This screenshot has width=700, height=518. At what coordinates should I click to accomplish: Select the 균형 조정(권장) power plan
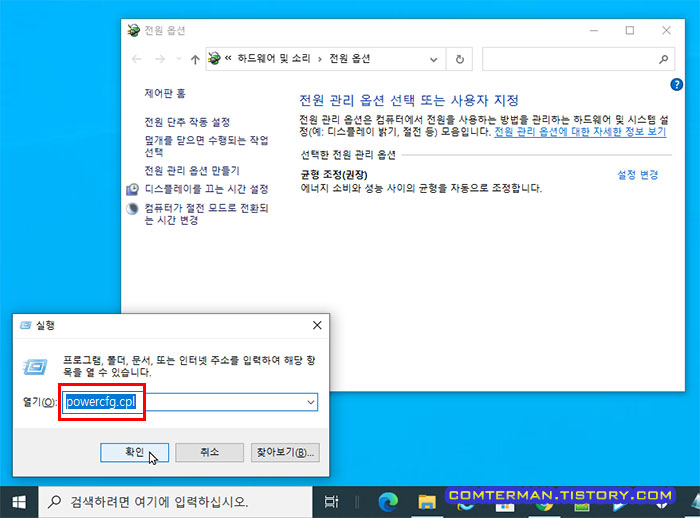tap(334, 175)
